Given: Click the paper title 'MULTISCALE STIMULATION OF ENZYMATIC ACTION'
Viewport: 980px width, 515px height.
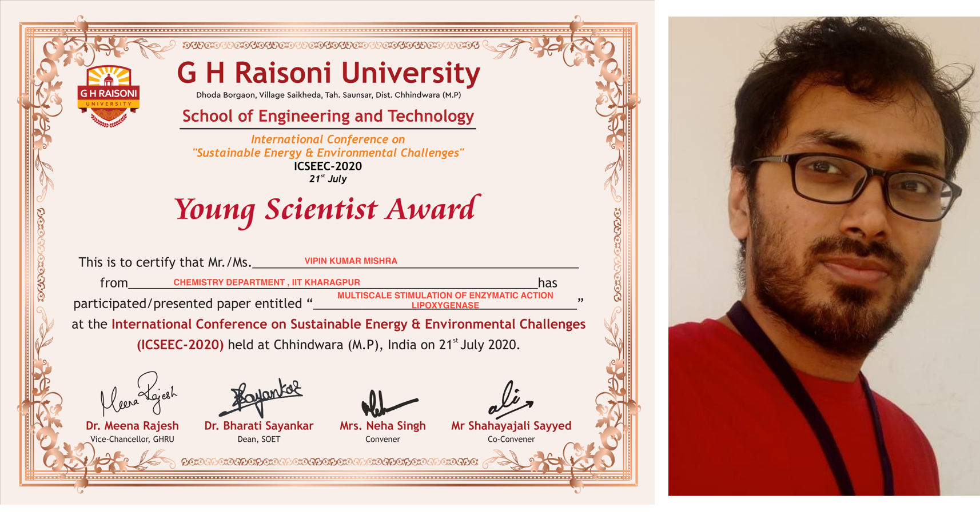Looking at the screenshot, I should (445, 296).
